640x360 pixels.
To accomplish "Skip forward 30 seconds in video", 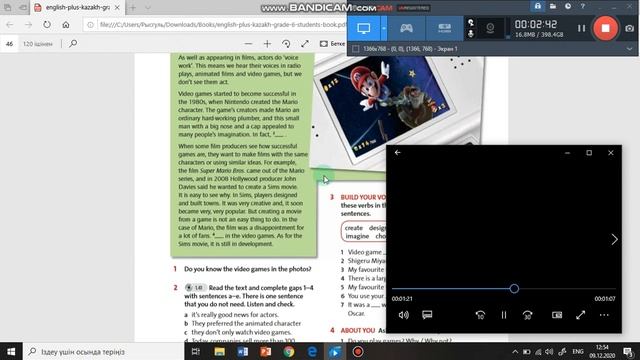I will tap(527, 315).
